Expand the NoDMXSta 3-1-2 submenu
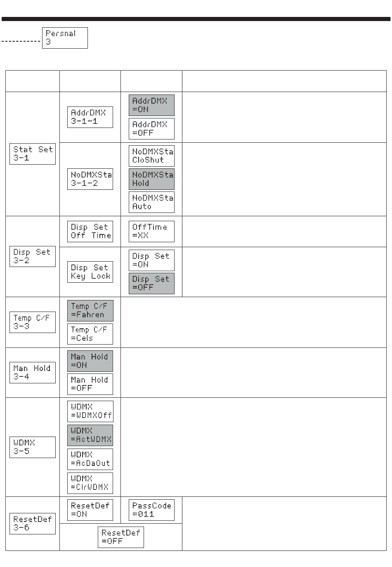Image resolution: width=392 pixels, height=567 pixels. coord(90,179)
